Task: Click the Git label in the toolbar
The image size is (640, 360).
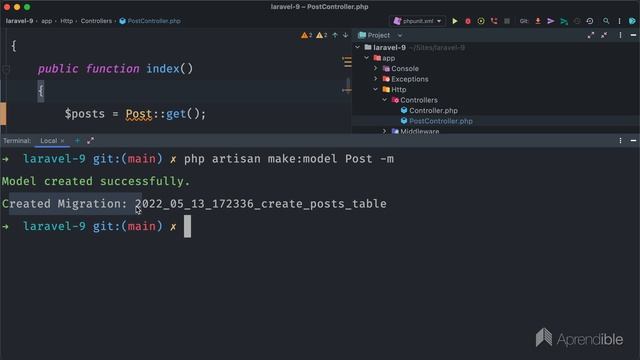Action: point(523,21)
